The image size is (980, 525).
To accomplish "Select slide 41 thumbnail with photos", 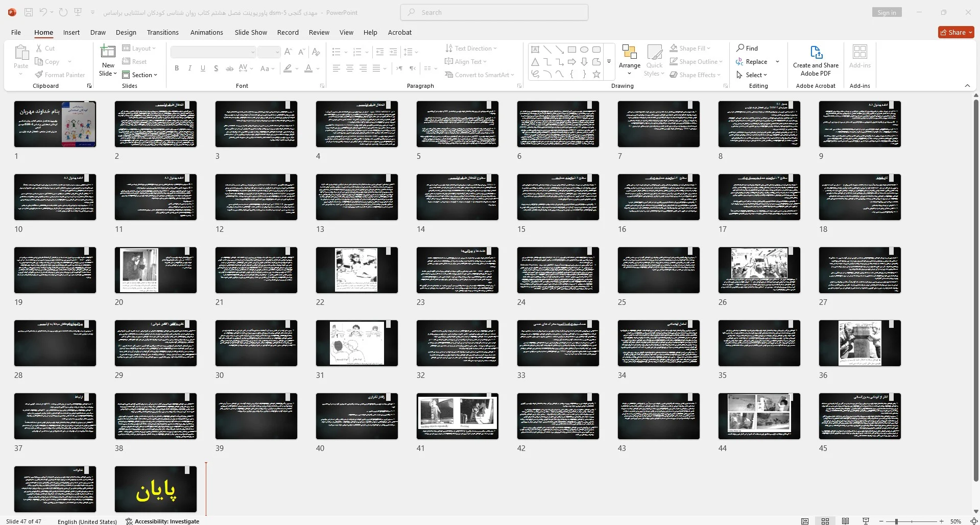I will [458, 416].
